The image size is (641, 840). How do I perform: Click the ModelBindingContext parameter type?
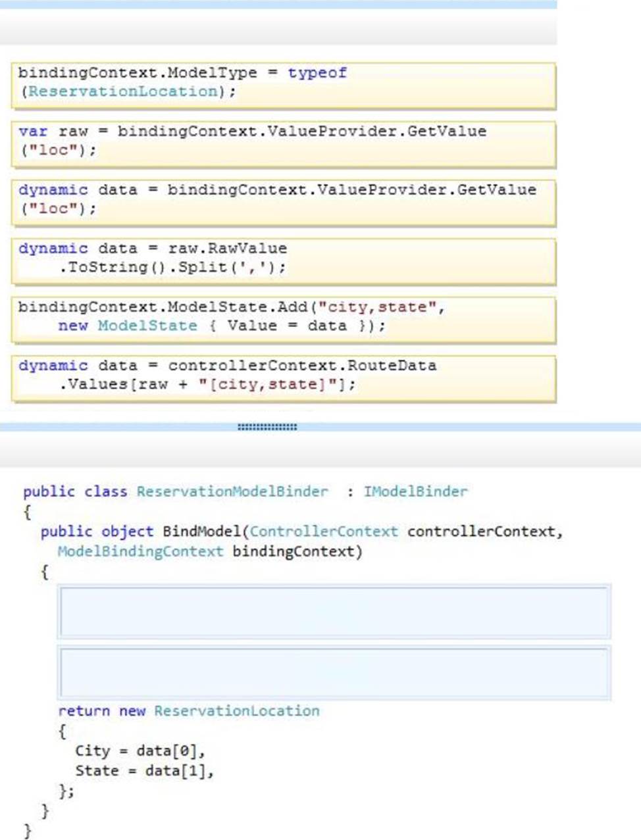click(140, 551)
